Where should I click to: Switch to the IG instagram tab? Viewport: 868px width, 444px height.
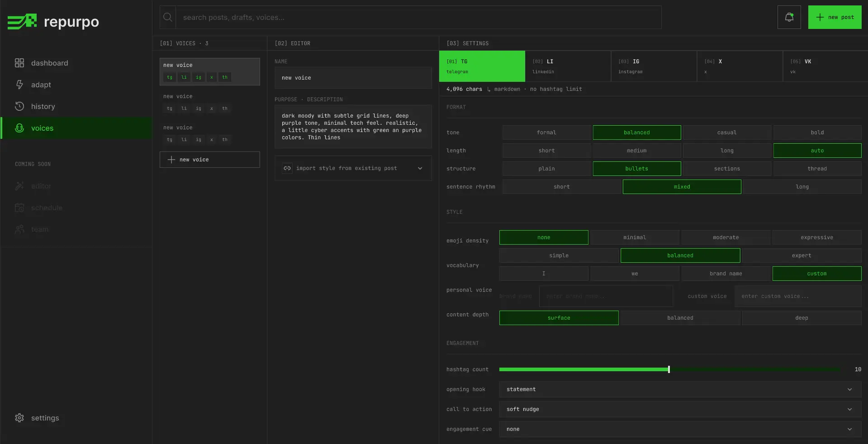[x=654, y=66]
